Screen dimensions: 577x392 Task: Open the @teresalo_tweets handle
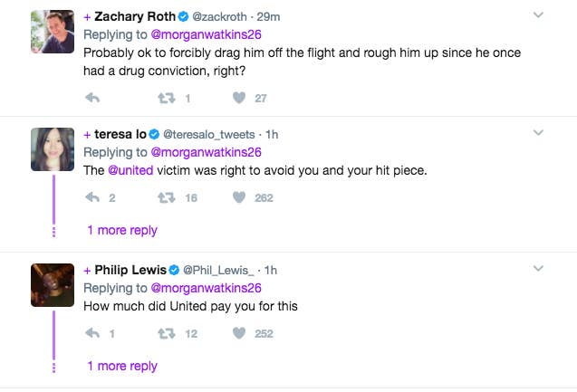pyautogui.click(x=209, y=135)
